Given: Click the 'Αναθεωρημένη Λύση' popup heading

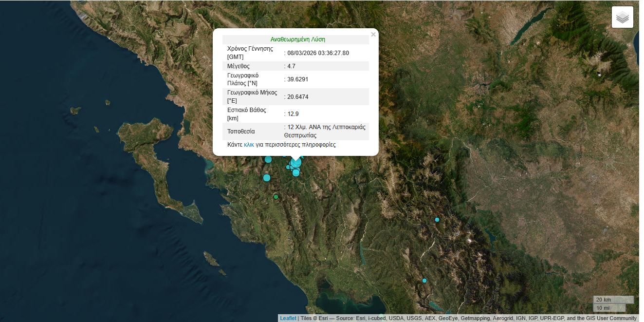Looking at the screenshot, I should 297,39.
